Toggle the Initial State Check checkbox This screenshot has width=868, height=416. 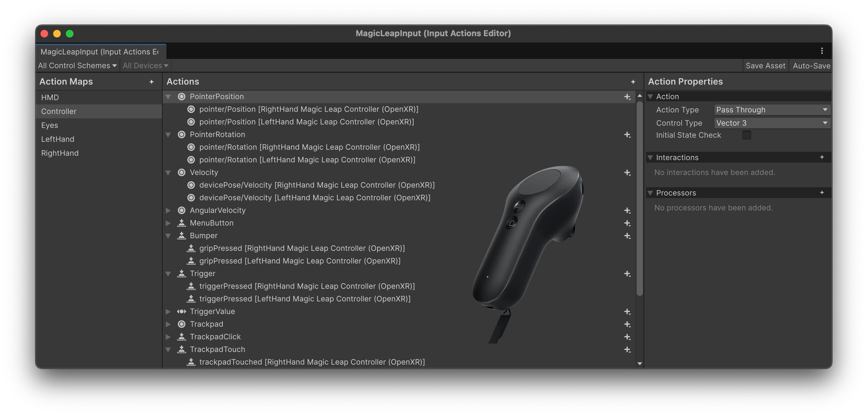(x=746, y=135)
